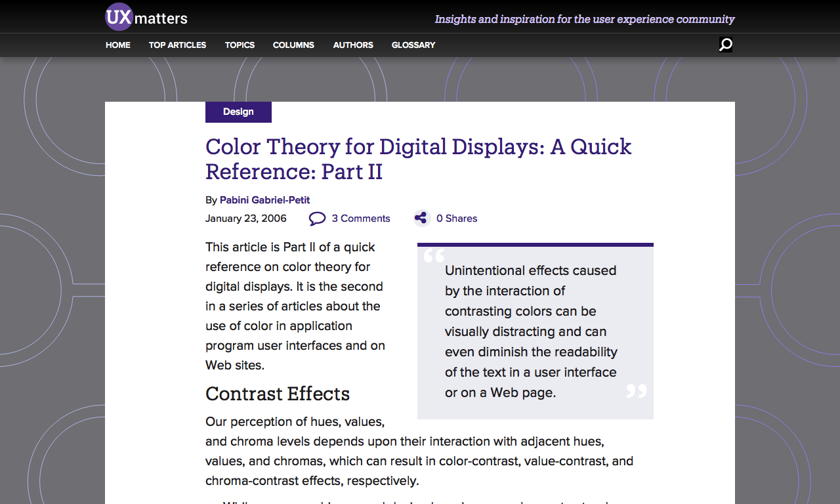Open the COLUMNS menu item
Screen dimensions: 840x504
[x=293, y=45]
